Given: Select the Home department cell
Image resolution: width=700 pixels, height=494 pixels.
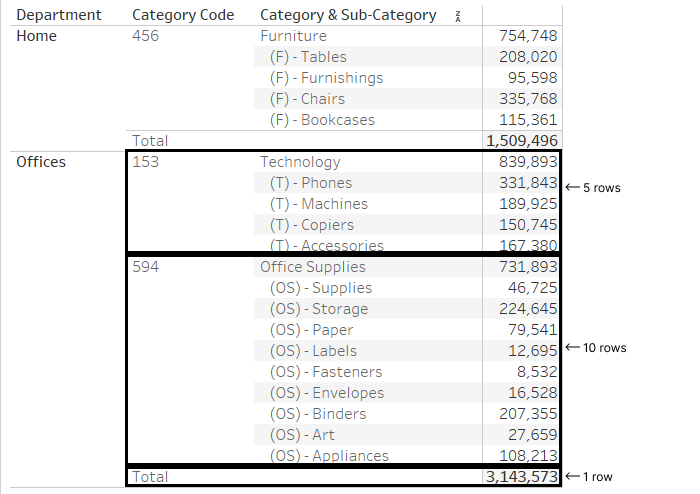Looking at the screenshot, I should pyautogui.click(x=37, y=36).
